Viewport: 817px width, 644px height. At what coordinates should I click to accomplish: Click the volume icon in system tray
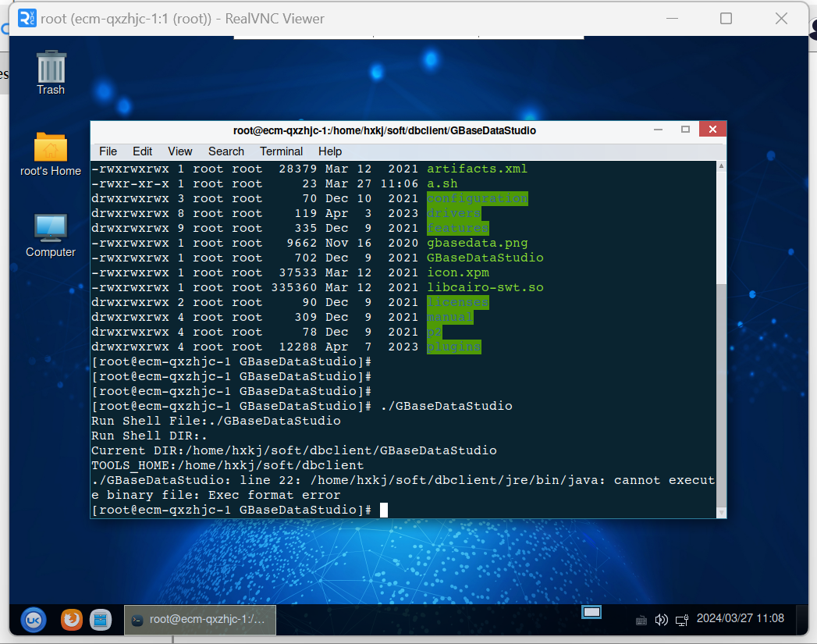[x=661, y=620]
